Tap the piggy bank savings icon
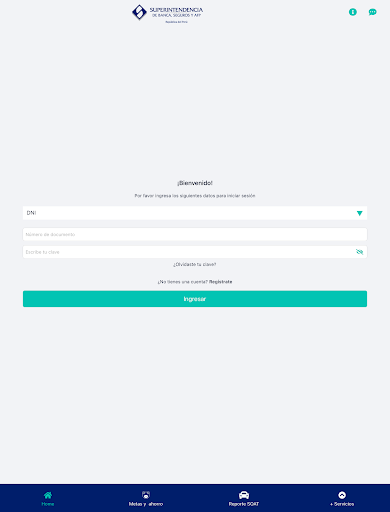Screen dimensions: 390x512 pyautogui.click(x=146, y=495)
